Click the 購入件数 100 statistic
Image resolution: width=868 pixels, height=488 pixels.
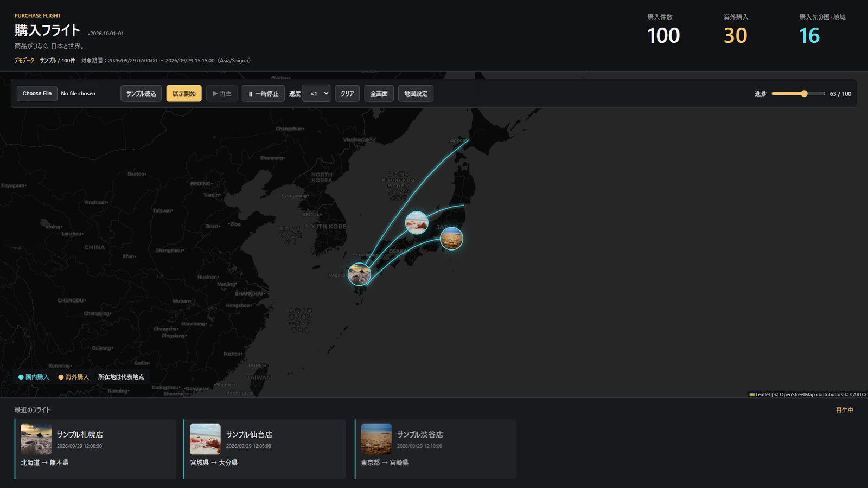click(x=663, y=30)
